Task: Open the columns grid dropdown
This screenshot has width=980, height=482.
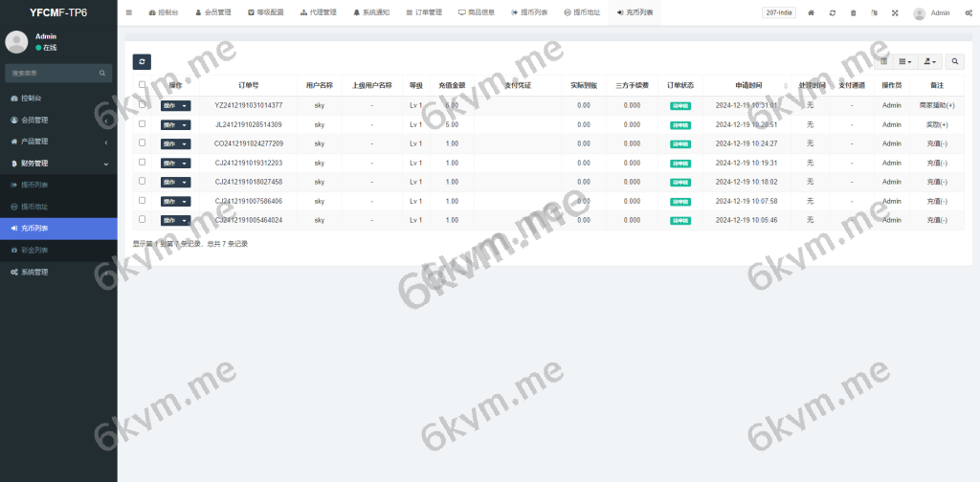Action: 904,61
